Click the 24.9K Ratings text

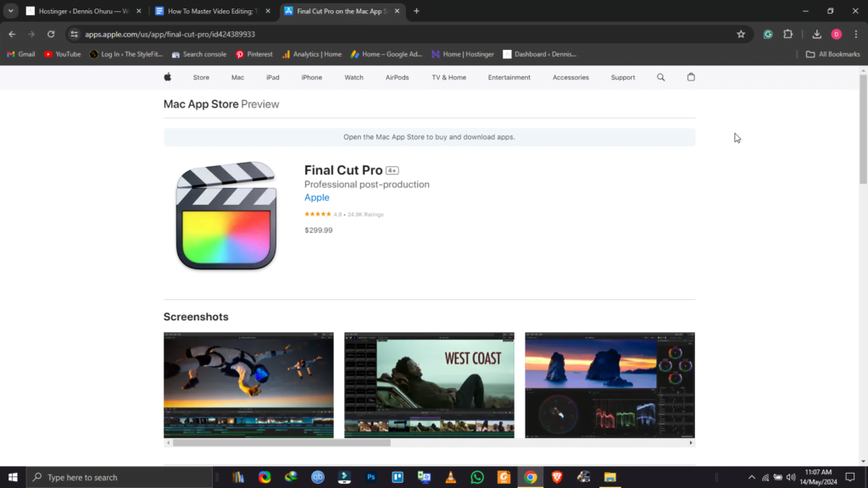tap(365, 214)
